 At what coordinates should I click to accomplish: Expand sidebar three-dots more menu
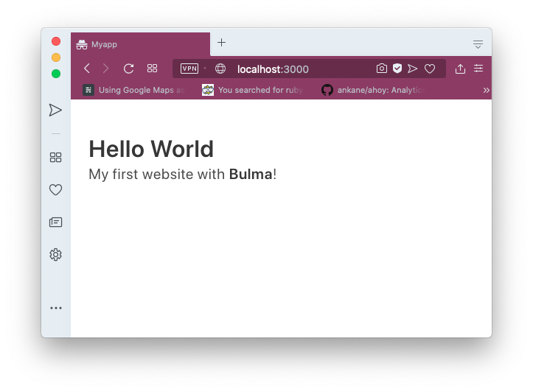coord(55,308)
